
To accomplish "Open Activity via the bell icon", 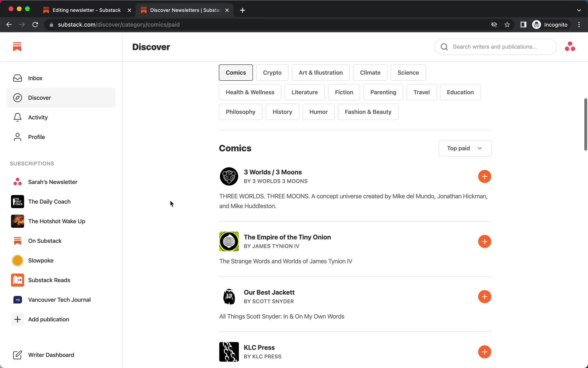I will [x=17, y=117].
